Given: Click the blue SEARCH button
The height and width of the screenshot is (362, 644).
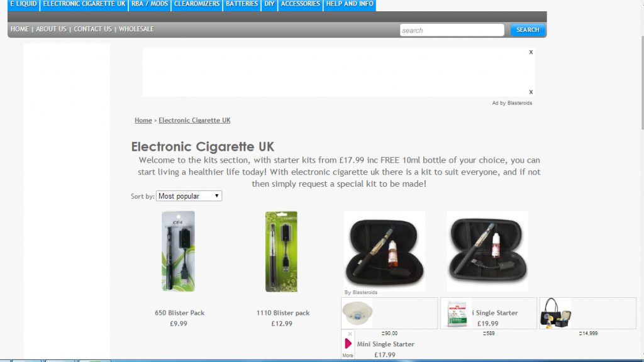Looking at the screenshot, I should pyautogui.click(x=528, y=30).
